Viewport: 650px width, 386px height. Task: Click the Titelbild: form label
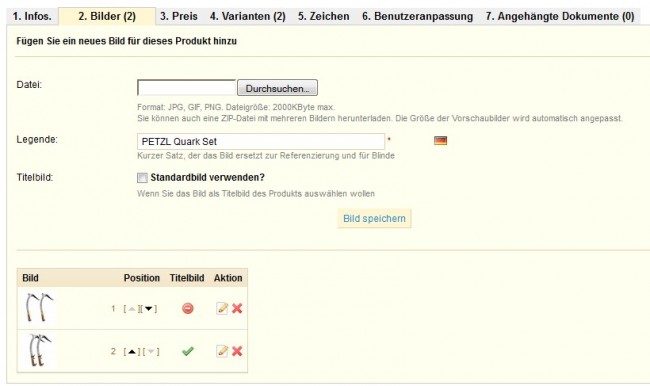tap(35, 177)
